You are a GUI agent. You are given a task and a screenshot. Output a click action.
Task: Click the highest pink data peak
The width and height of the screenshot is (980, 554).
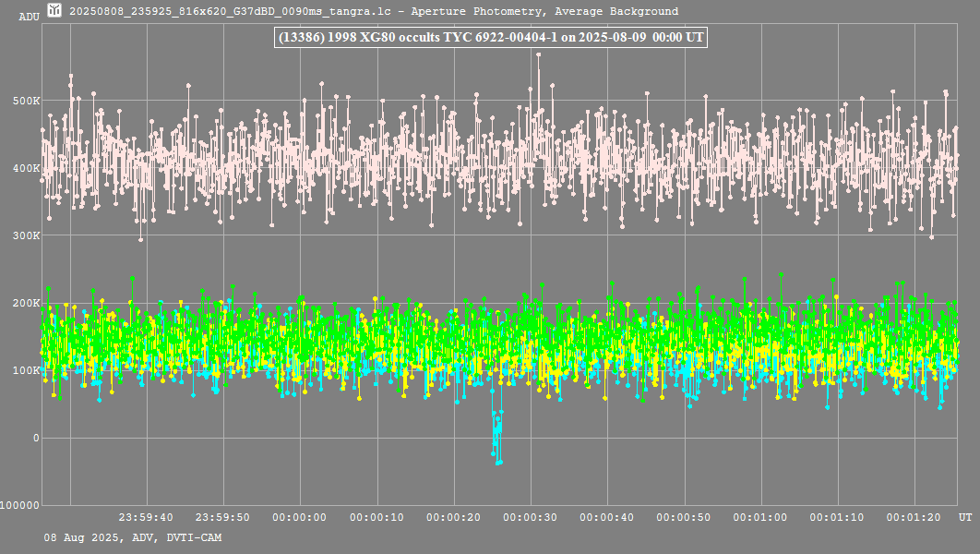coord(538,55)
